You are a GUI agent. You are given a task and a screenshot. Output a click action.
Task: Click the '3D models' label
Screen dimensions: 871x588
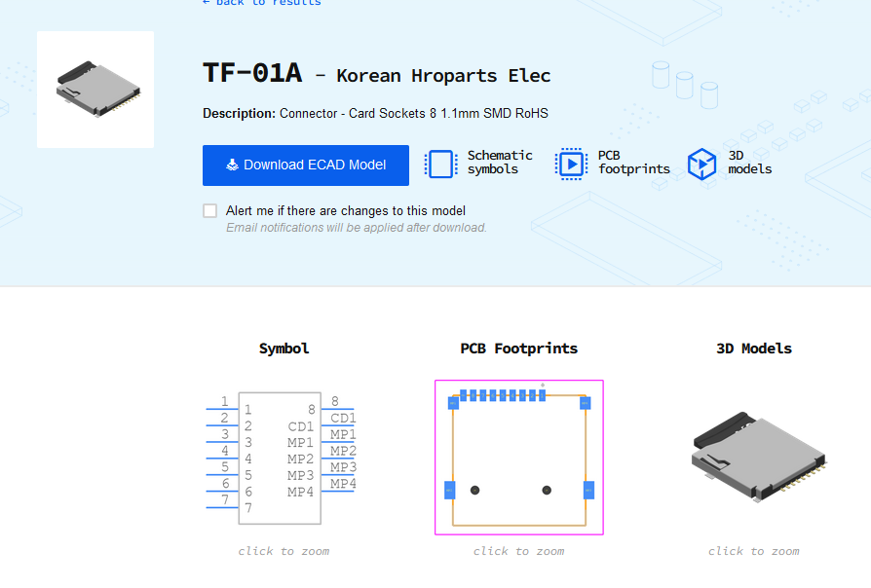point(750,163)
